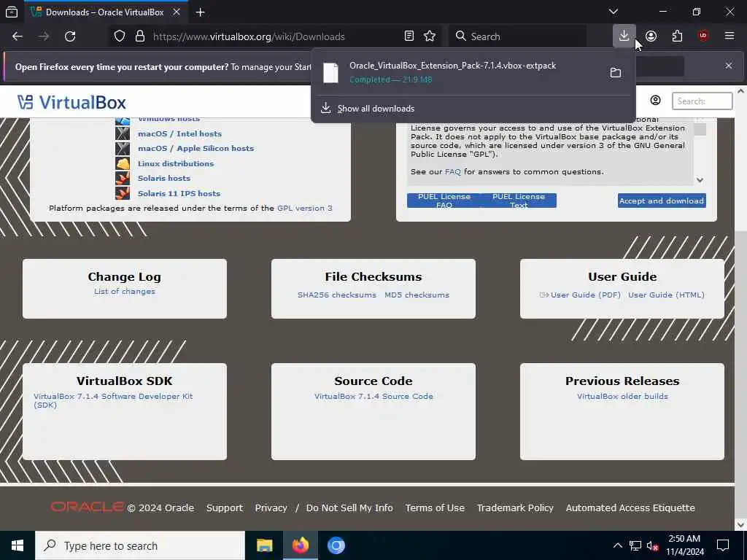Show downloaded extension pack in folder

pos(616,72)
